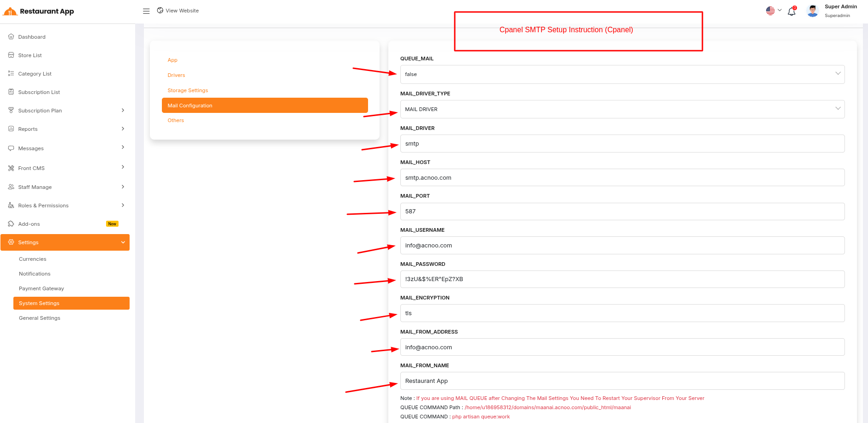Click the hamburger menu icon

click(146, 11)
